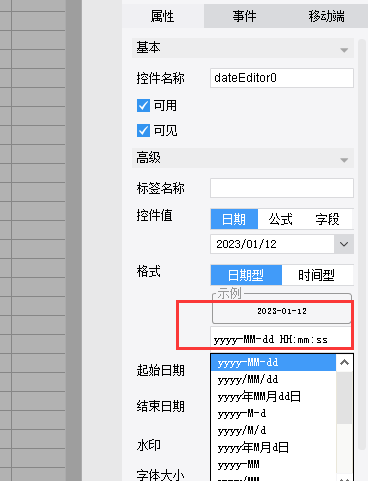
Task: Click the format list scrollbar thumb
Action: [344, 398]
